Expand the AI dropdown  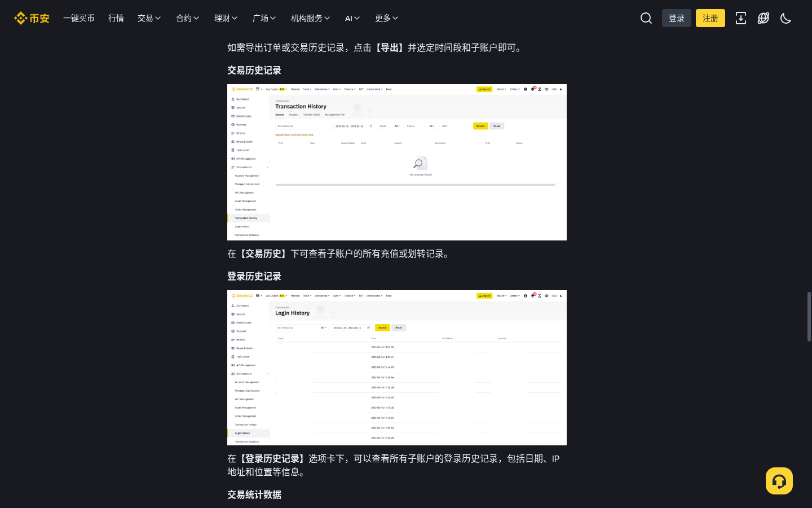tap(352, 18)
